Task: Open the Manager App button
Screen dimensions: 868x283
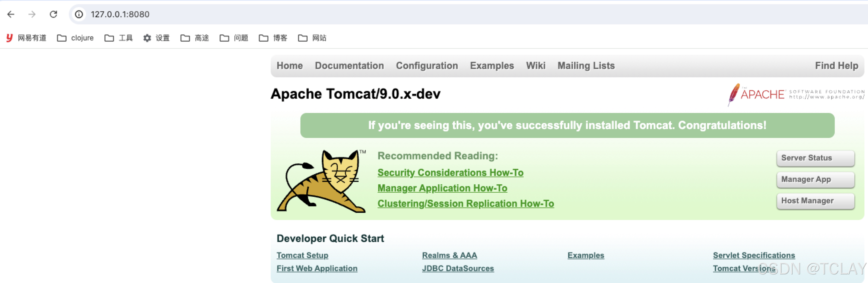Action: pyautogui.click(x=815, y=179)
